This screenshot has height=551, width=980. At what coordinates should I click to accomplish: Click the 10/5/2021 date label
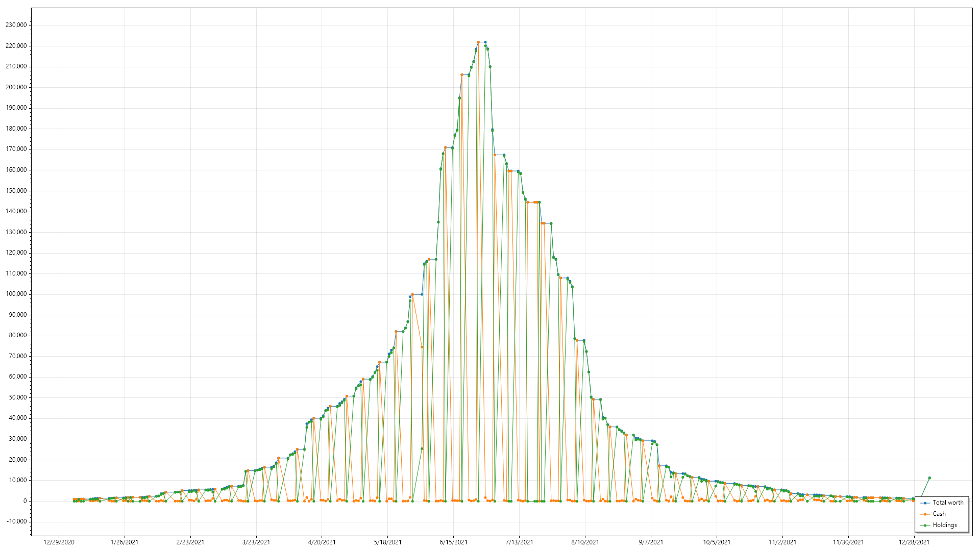(717, 542)
